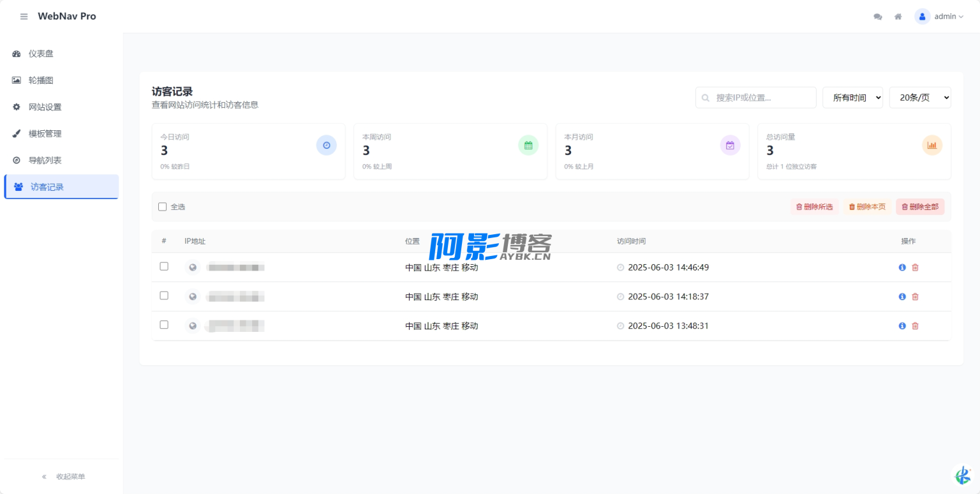Open the admin user account dropdown
Image resolution: width=980 pixels, height=494 pixels.
(939, 17)
